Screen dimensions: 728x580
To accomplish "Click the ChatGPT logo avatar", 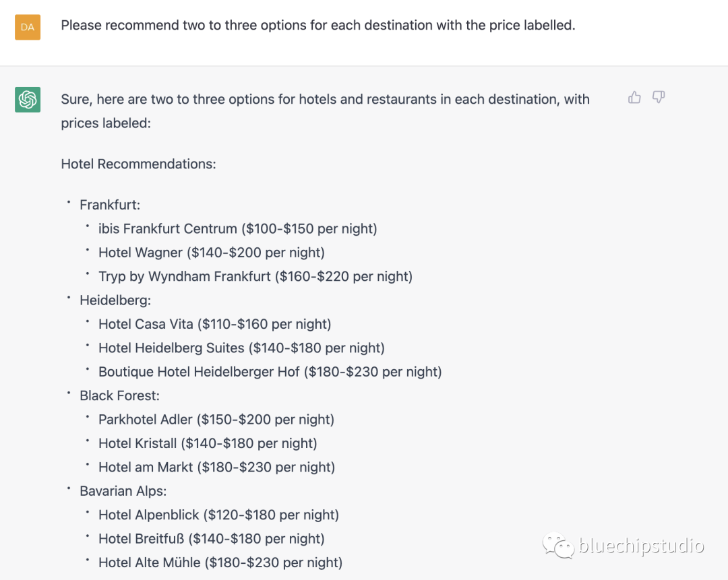I will 28,100.
